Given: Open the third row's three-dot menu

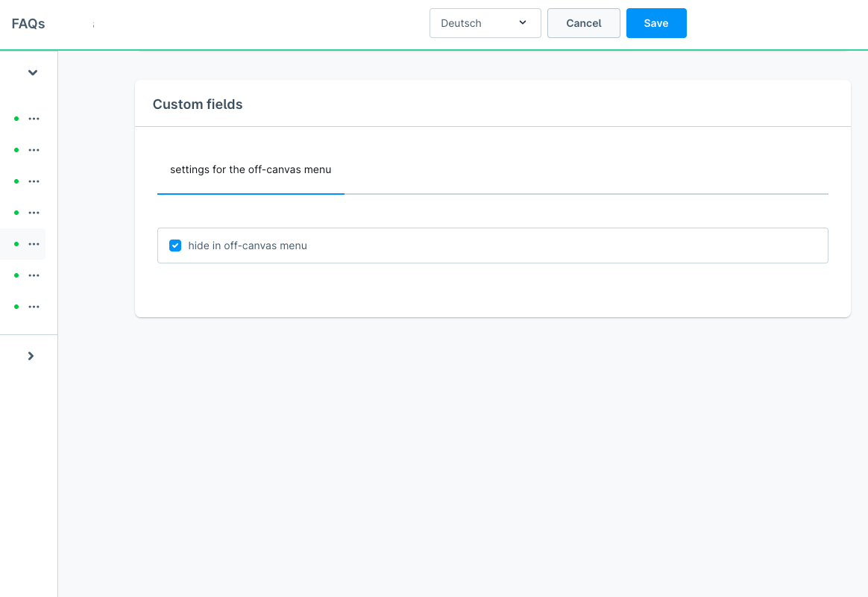Looking at the screenshot, I should [34, 181].
